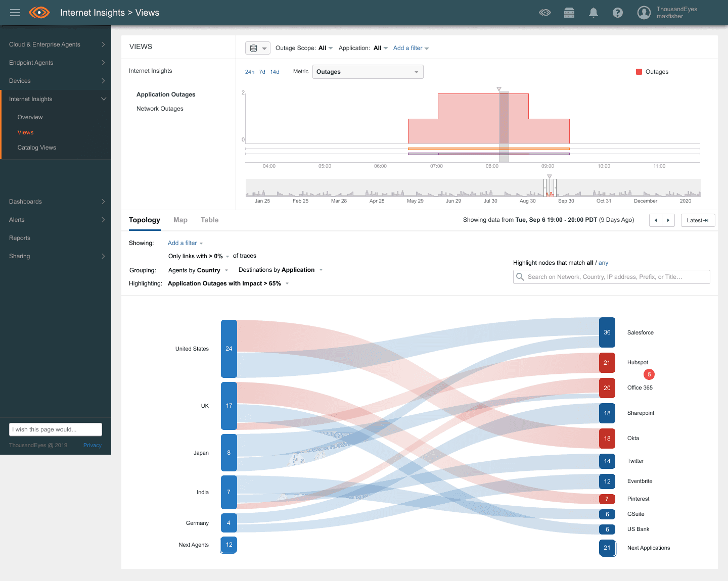Toggle the Outages legend series
728x581 pixels.
tap(652, 72)
